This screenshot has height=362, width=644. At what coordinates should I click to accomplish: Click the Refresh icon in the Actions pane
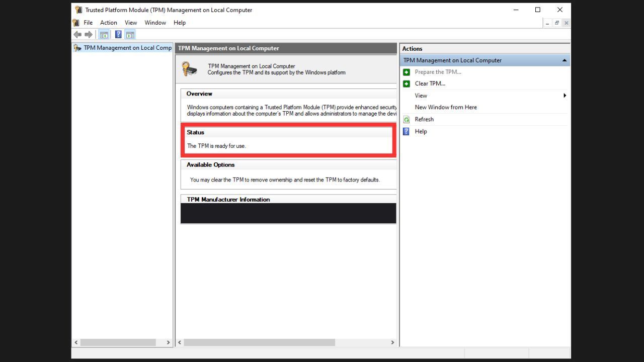pyautogui.click(x=407, y=120)
